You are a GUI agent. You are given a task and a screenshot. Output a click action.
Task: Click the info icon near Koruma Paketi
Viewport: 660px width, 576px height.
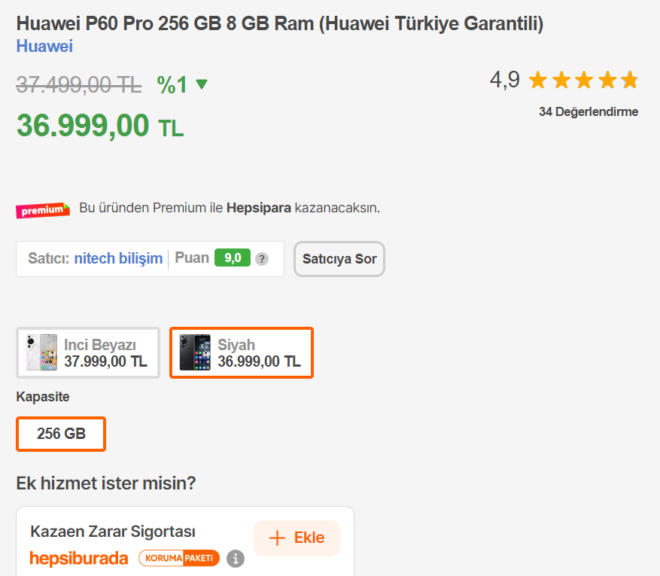pos(235,558)
